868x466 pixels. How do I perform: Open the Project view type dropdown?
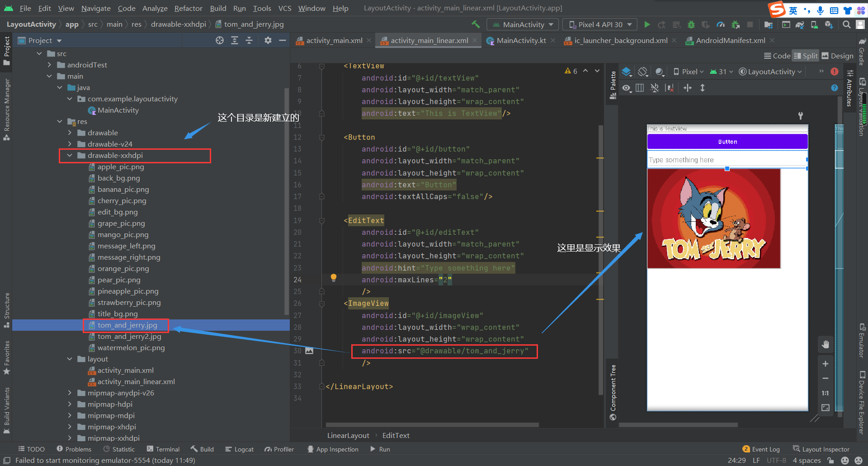click(x=40, y=40)
